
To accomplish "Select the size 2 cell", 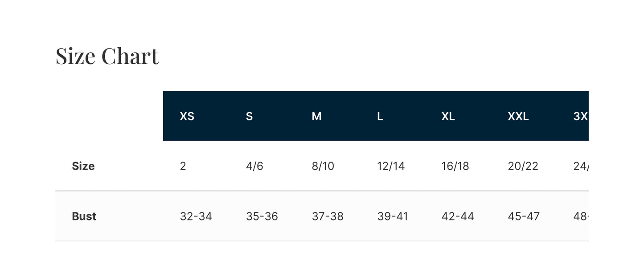I will [x=183, y=166].
